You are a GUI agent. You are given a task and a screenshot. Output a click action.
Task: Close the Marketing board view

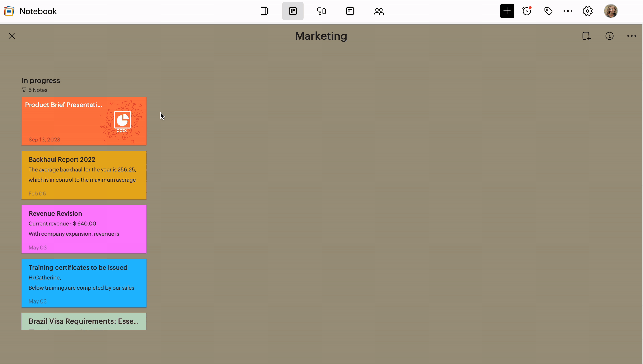[x=12, y=36]
